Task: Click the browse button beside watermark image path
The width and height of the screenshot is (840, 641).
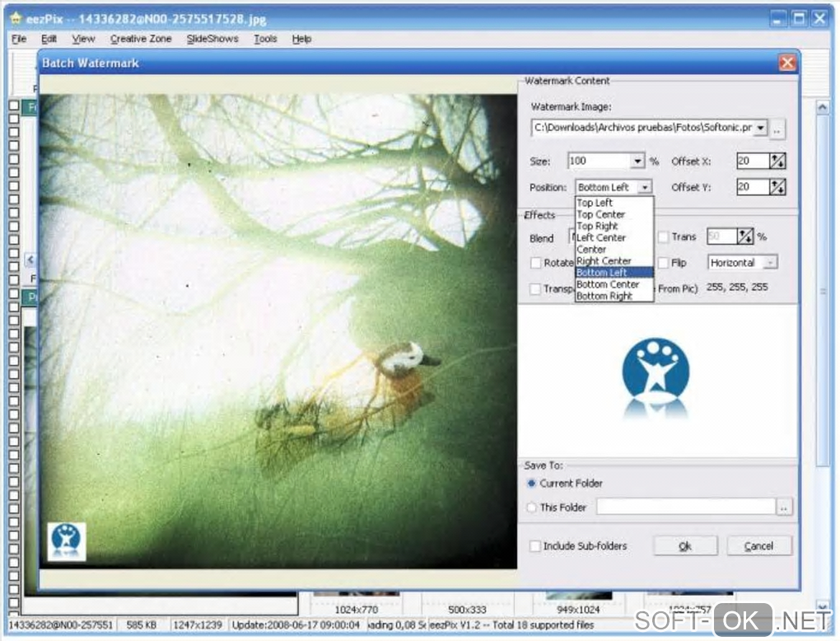Action: (x=777, y=129)
